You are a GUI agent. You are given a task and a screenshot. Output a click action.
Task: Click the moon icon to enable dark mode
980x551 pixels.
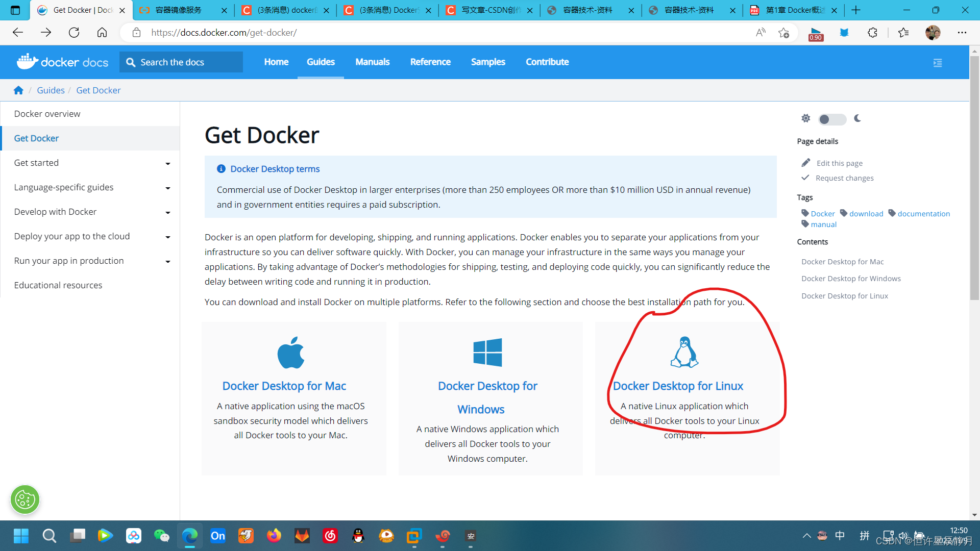(857, 118)
